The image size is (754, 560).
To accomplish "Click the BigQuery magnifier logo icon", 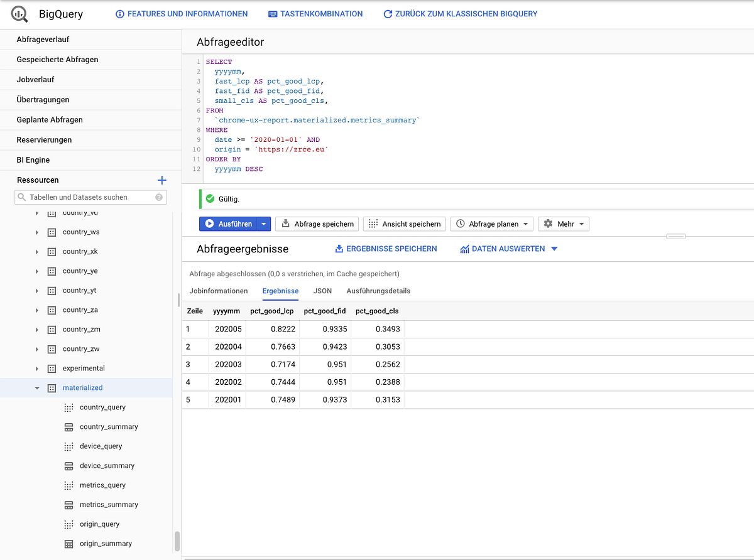I will [x=19, y=14].
